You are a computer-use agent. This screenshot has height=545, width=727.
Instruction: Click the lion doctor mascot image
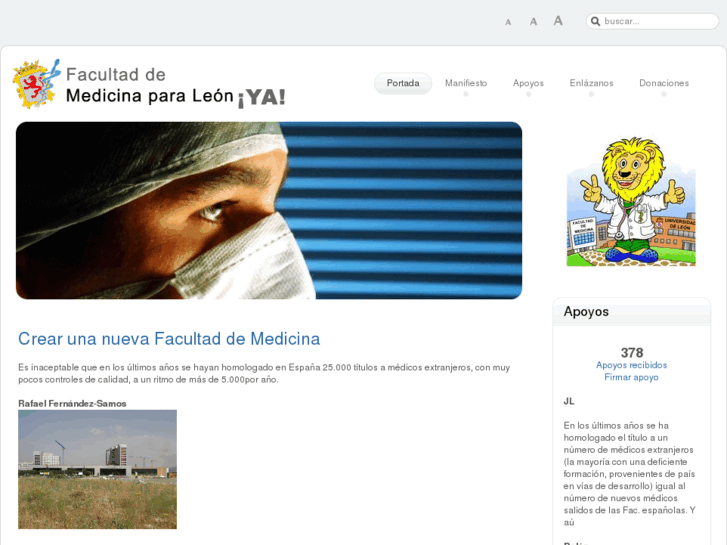click(x=631, y=201)
